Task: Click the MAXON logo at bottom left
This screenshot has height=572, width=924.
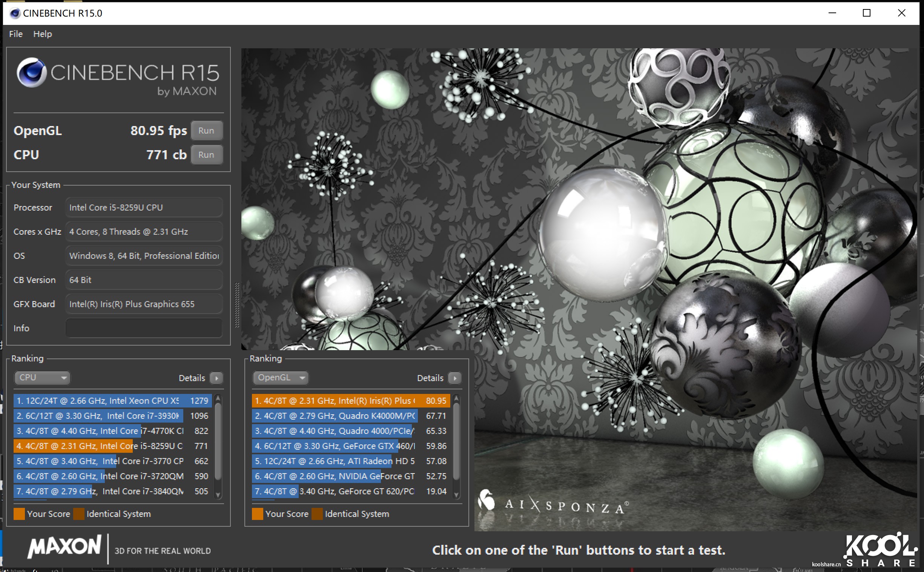Action: (x=64, y=546)
